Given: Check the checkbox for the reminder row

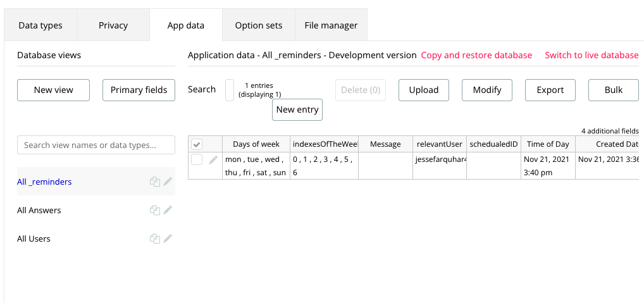Looking at the screenshot, I should coord(197,159).
